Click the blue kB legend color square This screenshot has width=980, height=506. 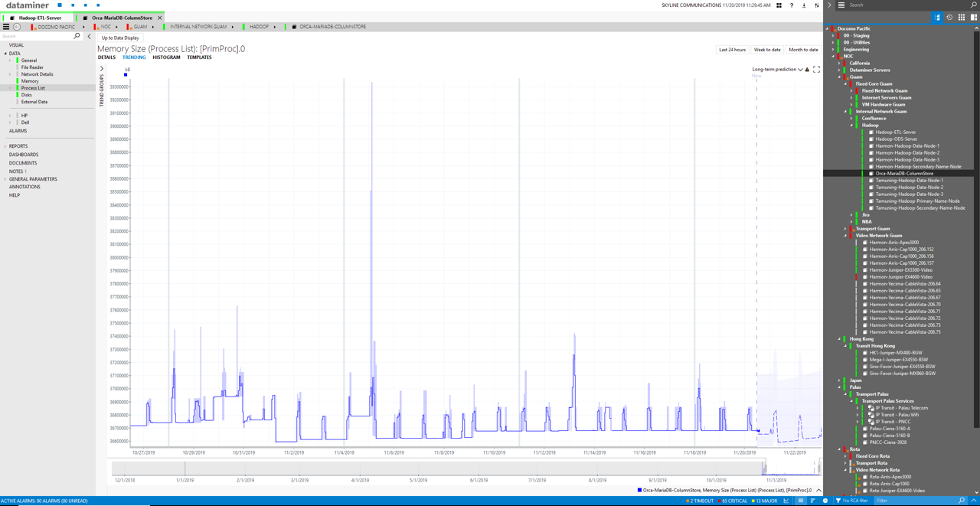126,75
